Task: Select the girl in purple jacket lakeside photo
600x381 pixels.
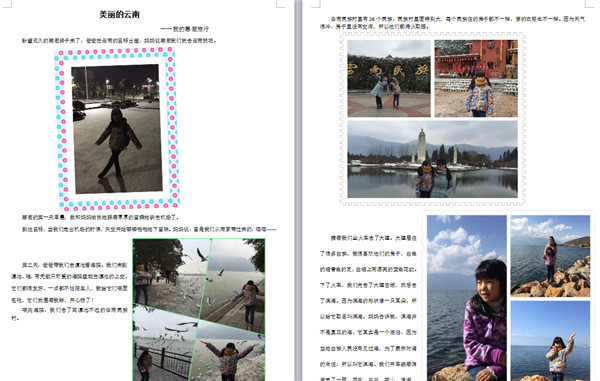Action: click(x=466, y=298)
